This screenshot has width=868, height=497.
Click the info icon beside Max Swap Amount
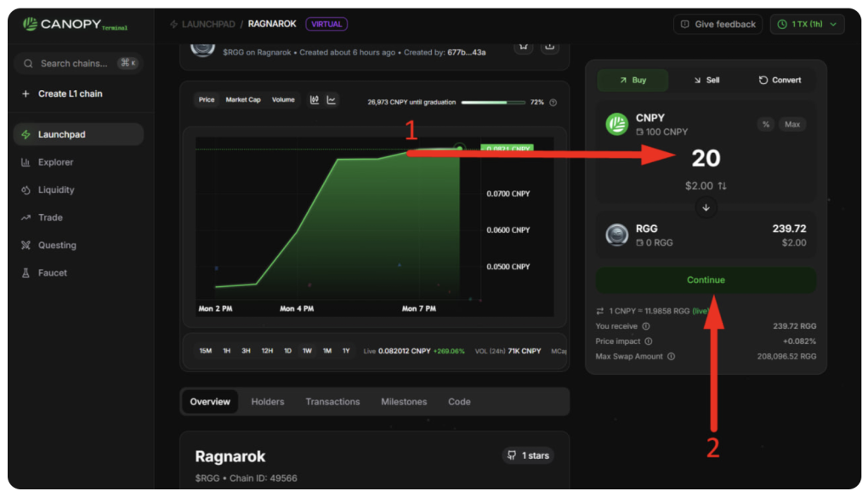[671, 357]
